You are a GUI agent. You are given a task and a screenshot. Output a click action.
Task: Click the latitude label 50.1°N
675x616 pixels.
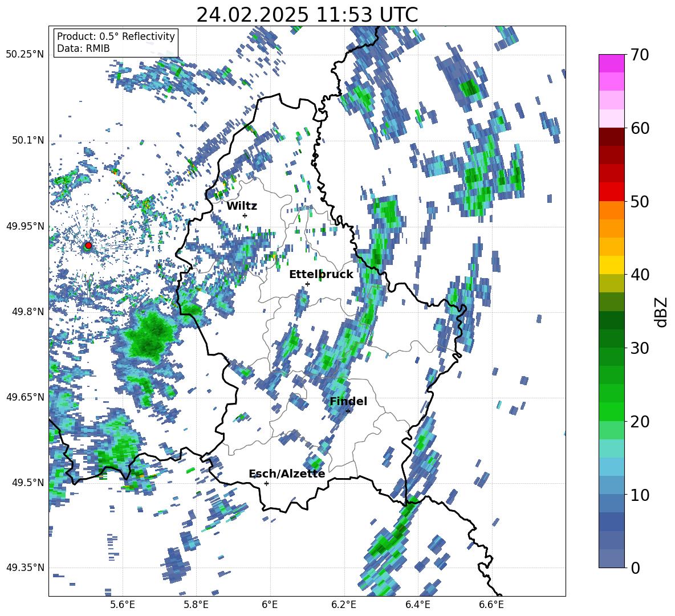tap(27, 140)
